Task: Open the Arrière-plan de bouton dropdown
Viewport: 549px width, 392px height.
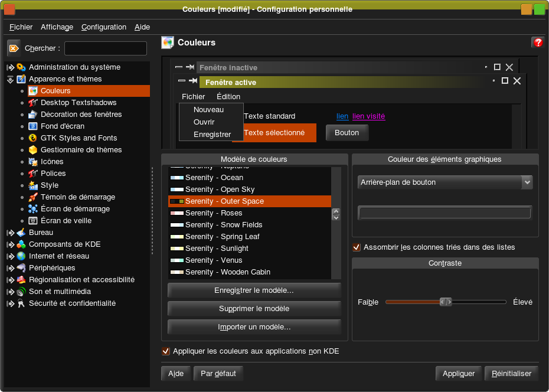Action: [x=445, y=182]
